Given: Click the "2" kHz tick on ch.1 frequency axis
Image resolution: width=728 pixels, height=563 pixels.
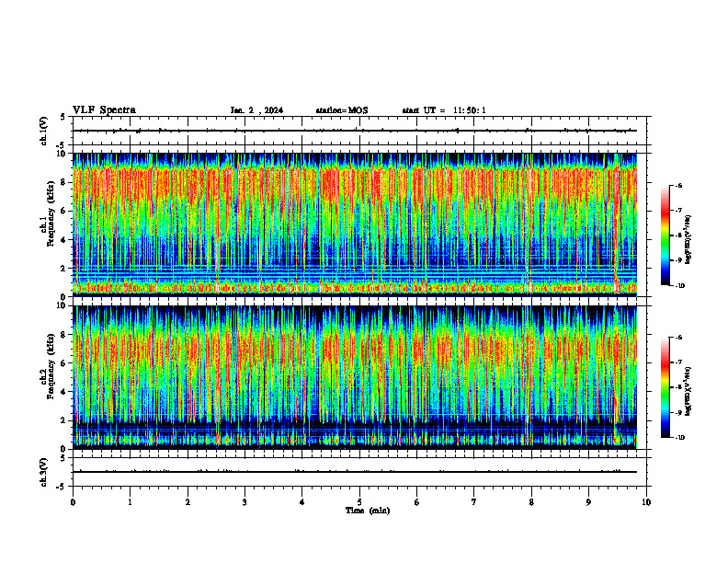Looking at the screenshot, I should [x=64, y=269].
